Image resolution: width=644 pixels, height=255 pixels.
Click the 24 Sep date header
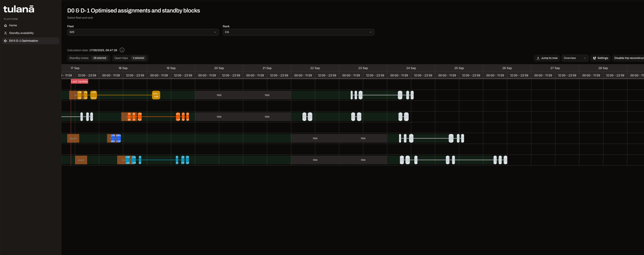[x=411, y=68]
